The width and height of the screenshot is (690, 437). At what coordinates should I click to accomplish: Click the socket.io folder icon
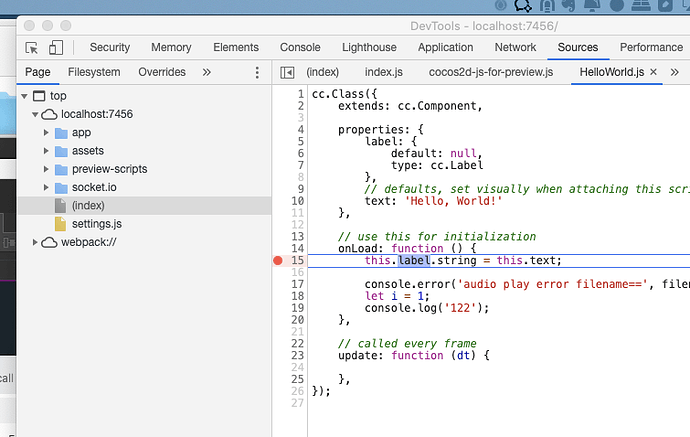tap(61, 188)
